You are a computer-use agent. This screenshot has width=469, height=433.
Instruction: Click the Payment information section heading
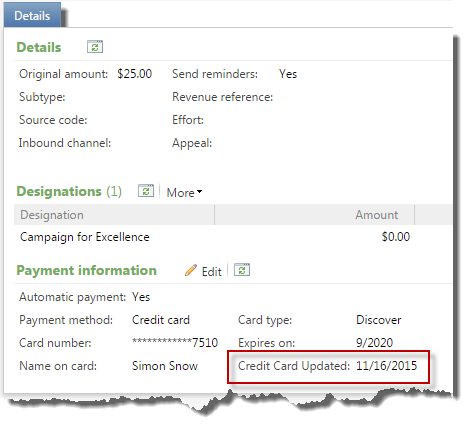pos(86,270)
